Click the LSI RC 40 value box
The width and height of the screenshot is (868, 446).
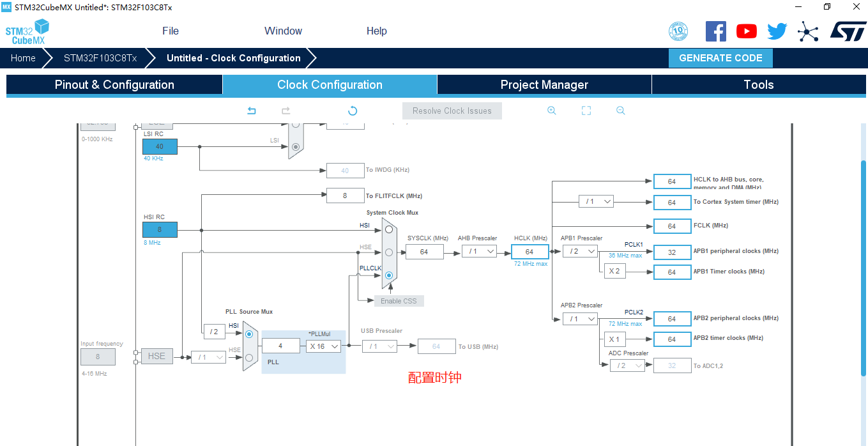[160, 146]
